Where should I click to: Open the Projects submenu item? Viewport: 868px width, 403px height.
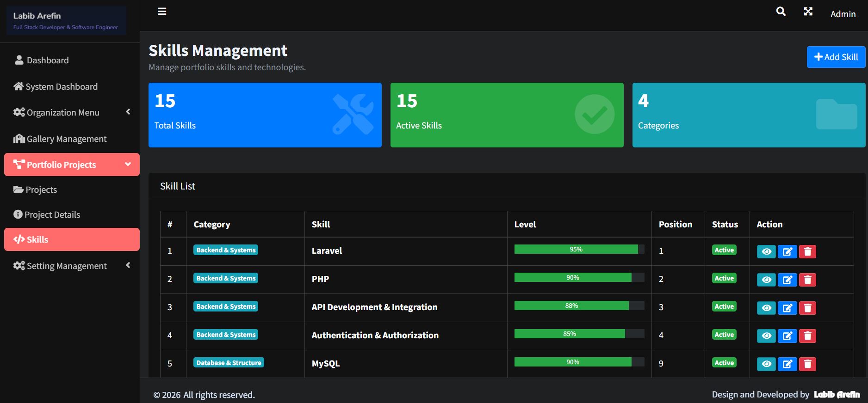72,189
